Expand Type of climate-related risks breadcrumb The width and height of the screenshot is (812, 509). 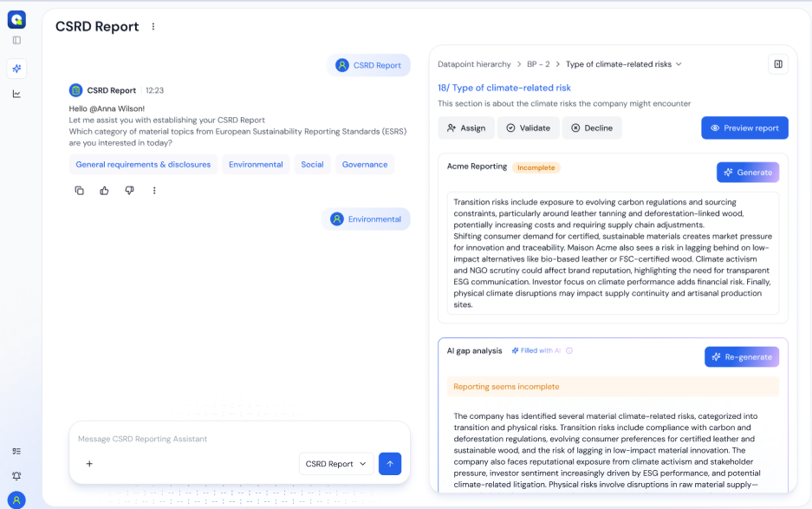(624, 64)
